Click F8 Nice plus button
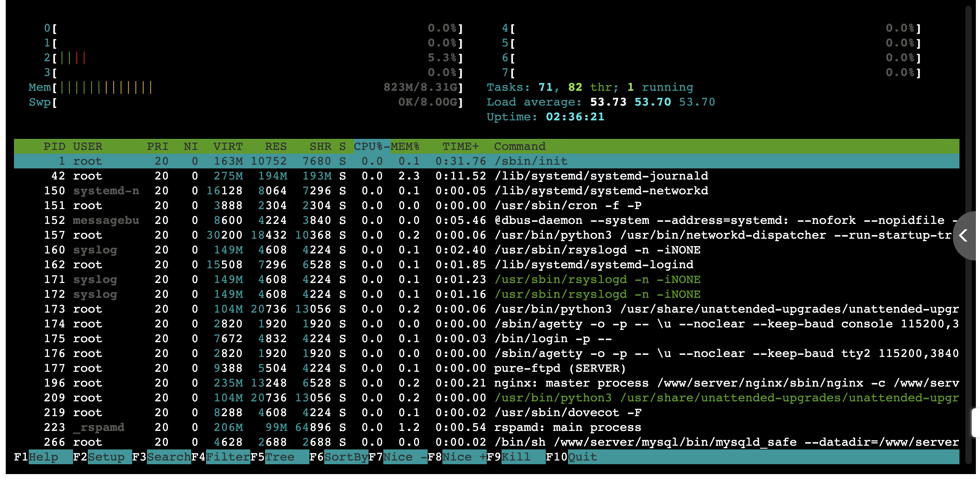The width and height of the screenshot is (980, 479). coord(464,457)
